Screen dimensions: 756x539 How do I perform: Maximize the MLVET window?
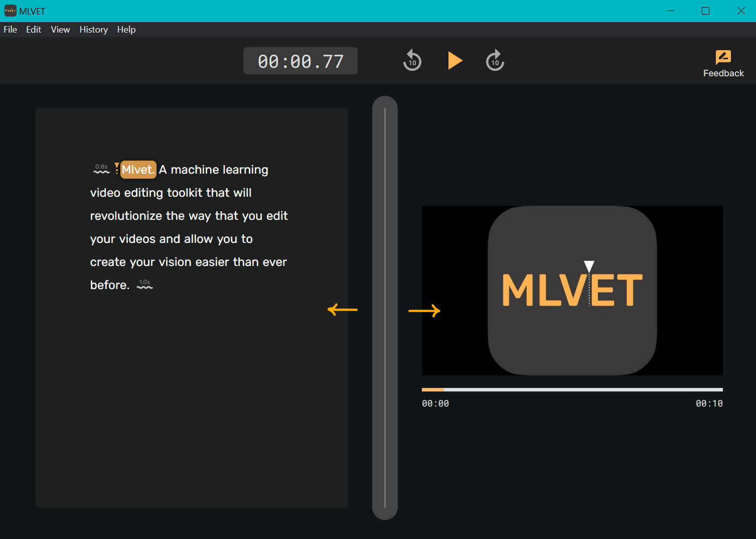tap(705, 11)
